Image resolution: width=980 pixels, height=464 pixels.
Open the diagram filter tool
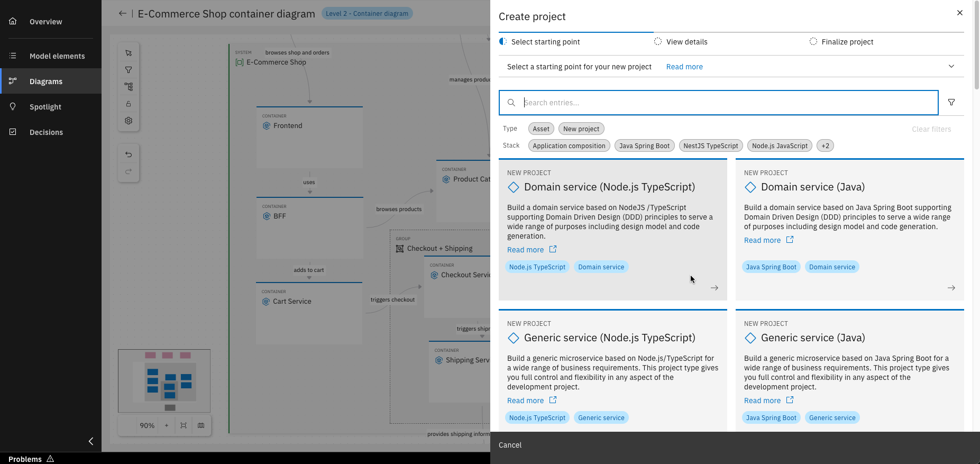(x=129, y=70)
